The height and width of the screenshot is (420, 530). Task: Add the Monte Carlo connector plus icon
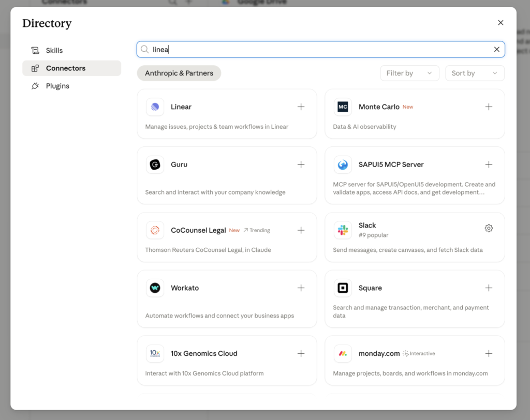click(x=489, y=107)
